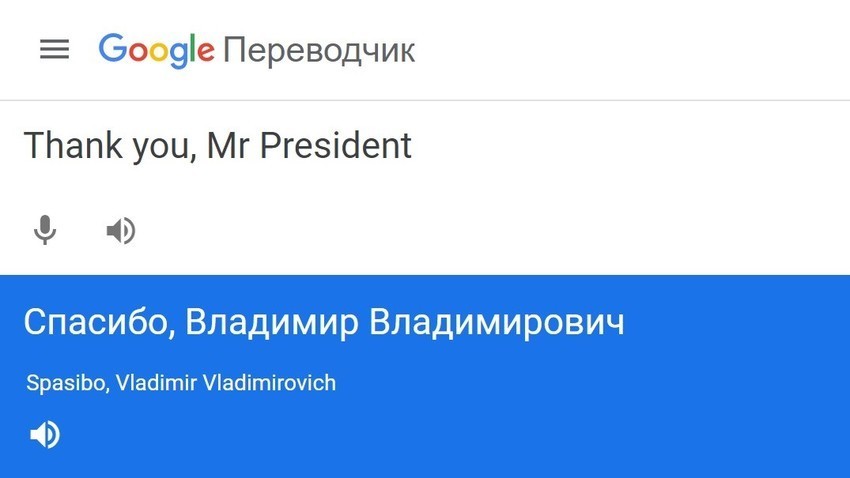Click the Google logo
The image size is (850, 478).
pos(157,50)
